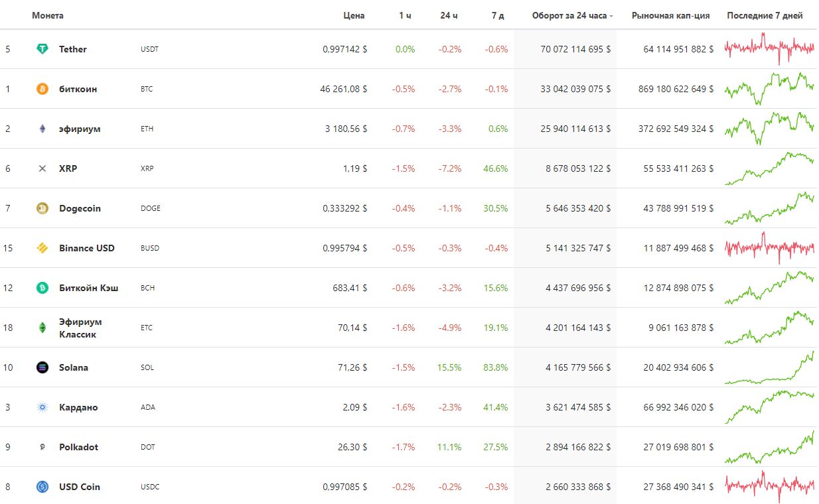The width and height of the screenshot is (819, 504).
Task: Click the orange Bitcoin logo icon
Action: (42, 89)
